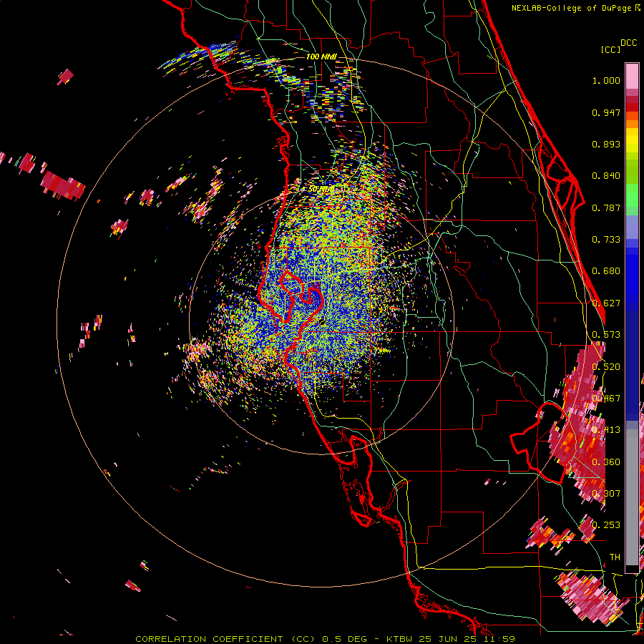The height and width of the screenshot is (644, 644).
Task: Click the 50 NMI range ring label
Action: (x=321, y=189)
